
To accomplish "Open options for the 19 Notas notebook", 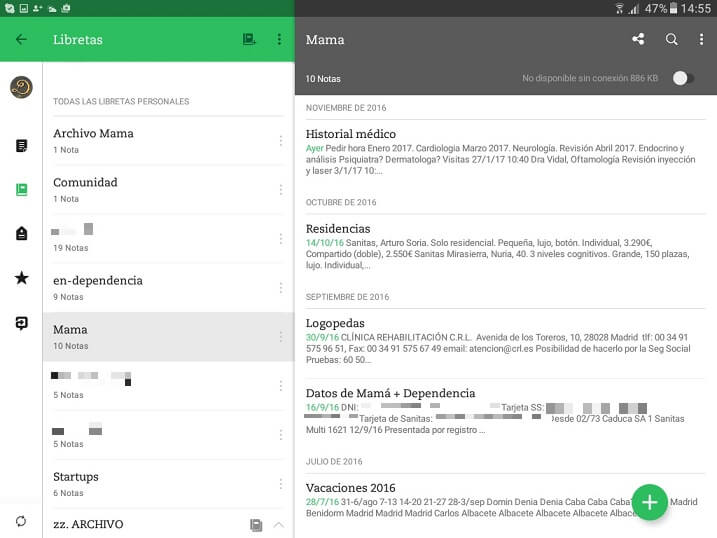I will (280, 239).
